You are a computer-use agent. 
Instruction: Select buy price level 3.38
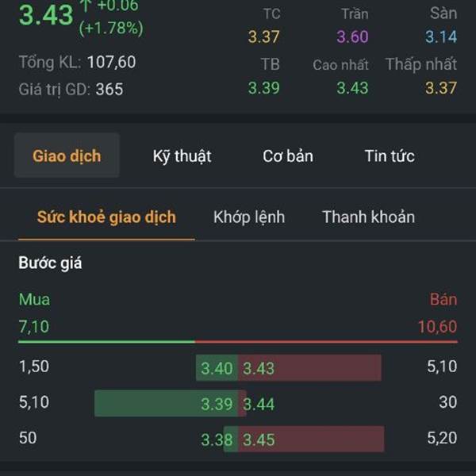(217, 440)
